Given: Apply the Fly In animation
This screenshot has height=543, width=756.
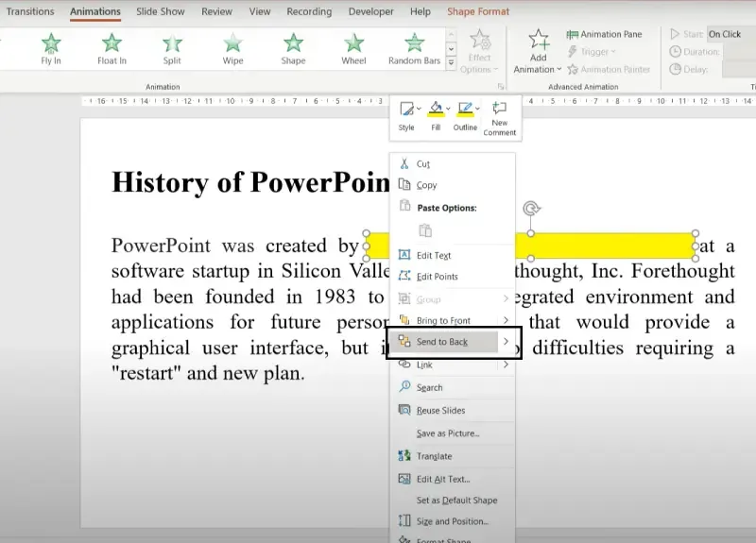Looking at the screenshot, I should coord(51,49).
